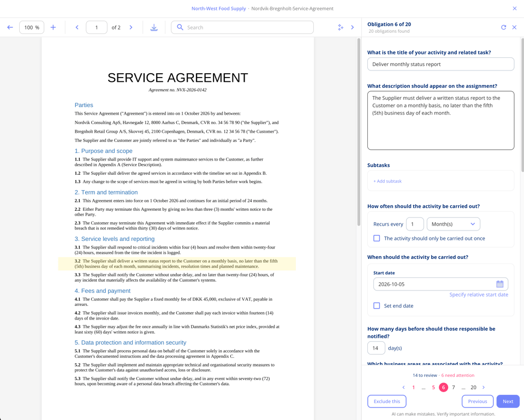This screenshot has height=420, width=524.
Task: Click the document viewer vertical scrollbar
Action: 359,132
